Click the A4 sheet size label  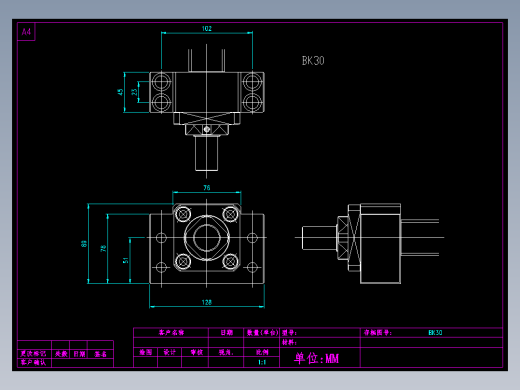[26, 32]
